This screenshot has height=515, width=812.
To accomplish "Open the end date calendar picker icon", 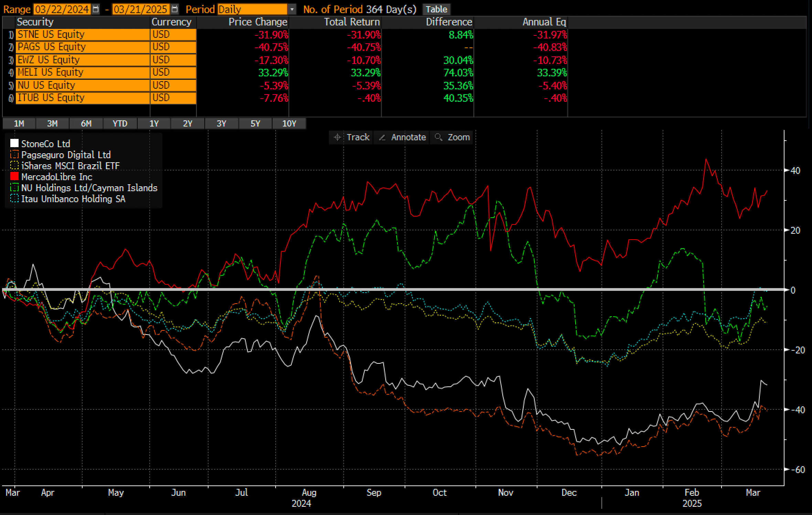I will click(x=175, y=9).
